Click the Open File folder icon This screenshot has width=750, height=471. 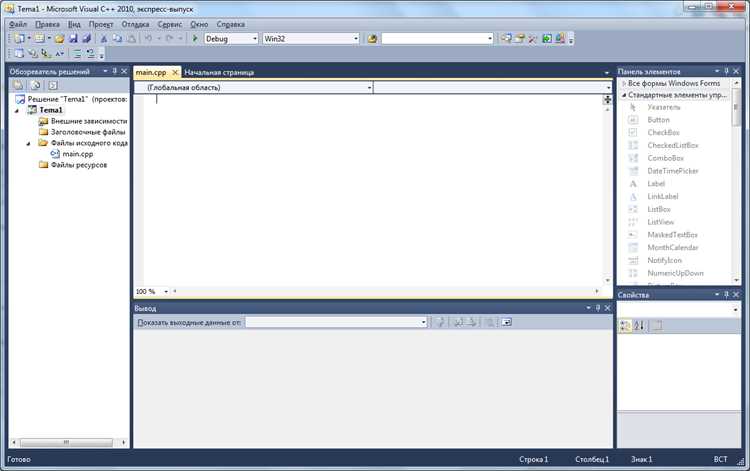coord(59,39)
